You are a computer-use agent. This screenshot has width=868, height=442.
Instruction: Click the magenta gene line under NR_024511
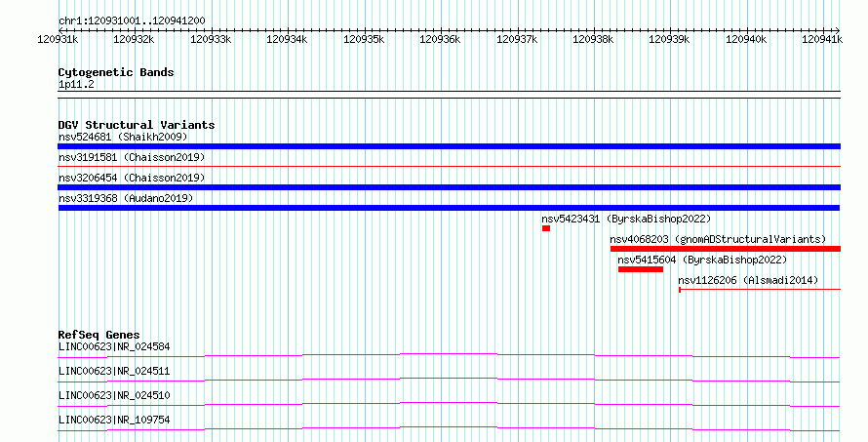[449, 380]
